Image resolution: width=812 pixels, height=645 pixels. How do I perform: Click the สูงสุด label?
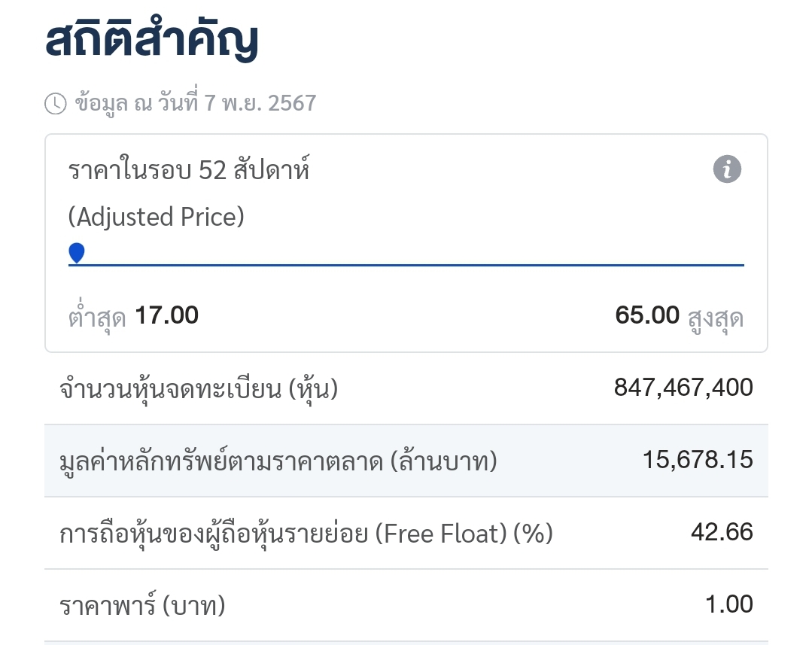pyautogui.click(x=716, y=318)
